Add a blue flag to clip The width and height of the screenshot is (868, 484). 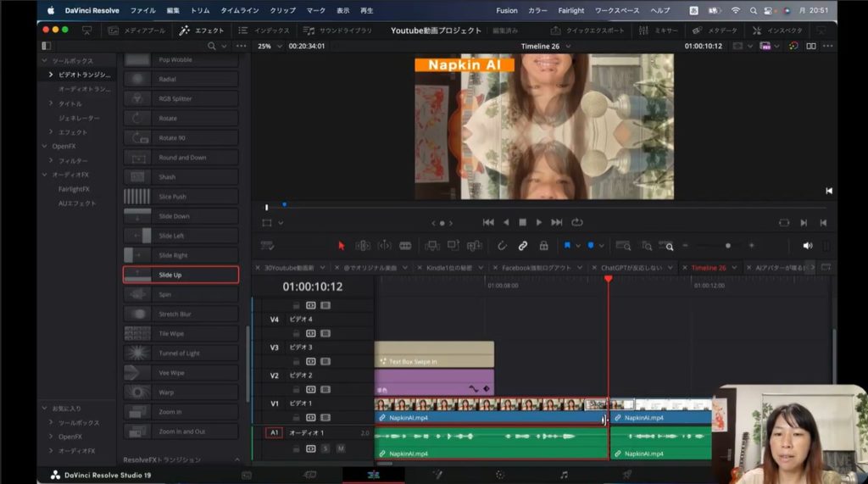coord(567,246)
